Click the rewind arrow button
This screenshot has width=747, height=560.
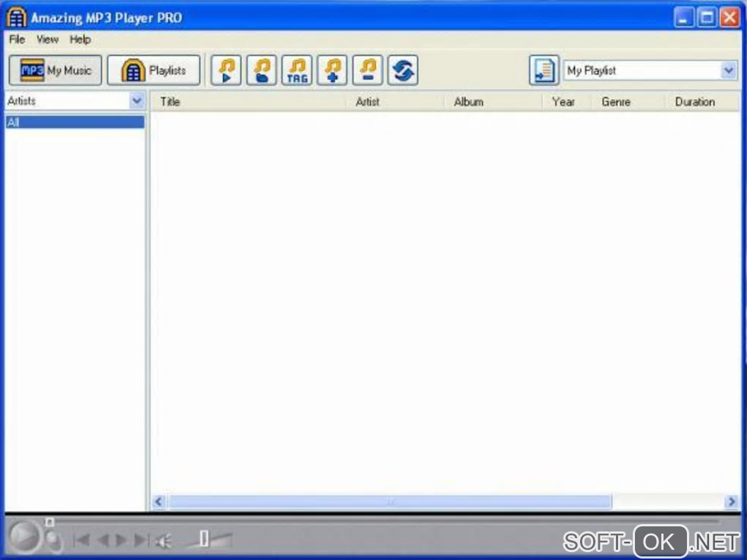103,540
